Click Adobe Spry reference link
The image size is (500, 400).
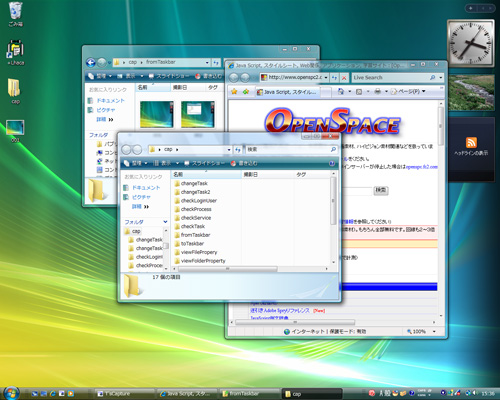tap(280, 310)
